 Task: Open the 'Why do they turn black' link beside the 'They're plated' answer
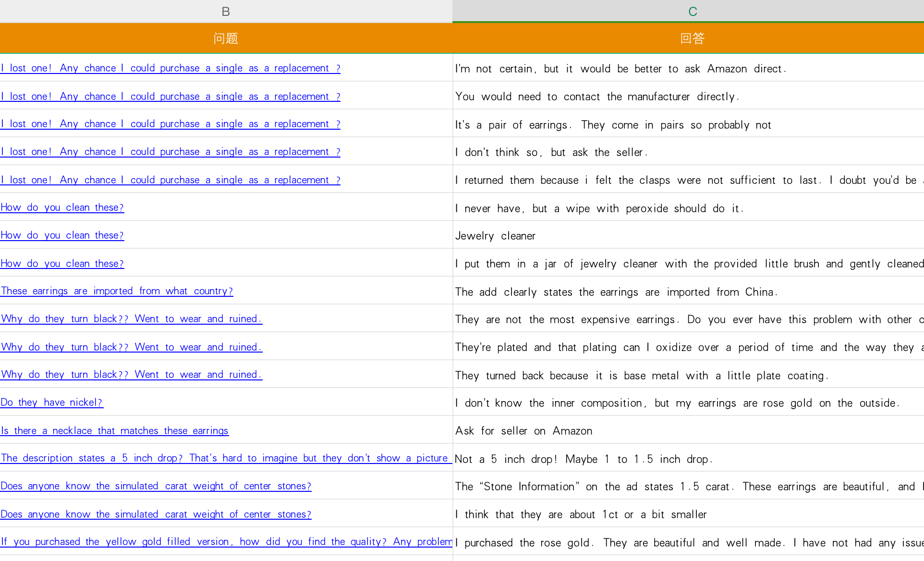(x=132, y=347)
